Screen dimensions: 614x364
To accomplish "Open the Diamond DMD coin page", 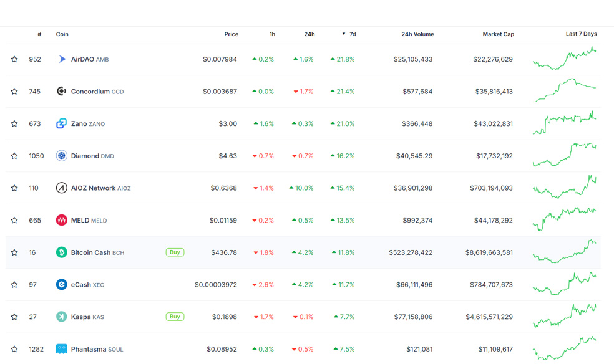I will click(92, 156).
